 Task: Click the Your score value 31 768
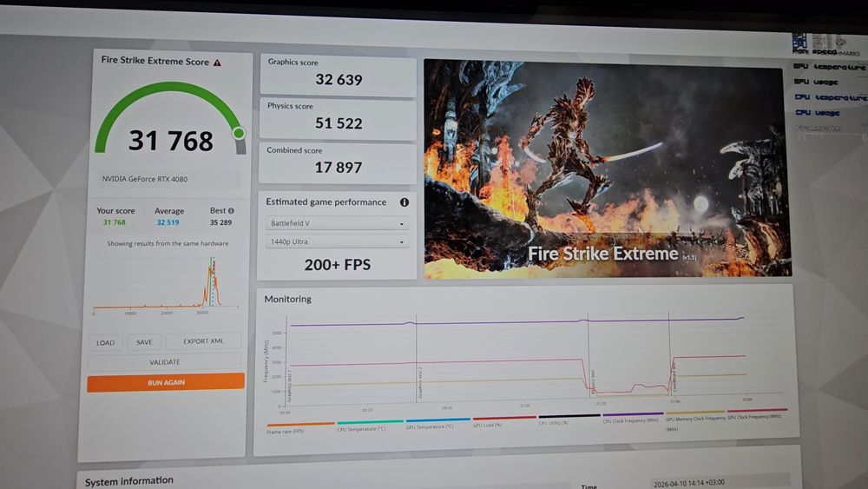(114, 222)
